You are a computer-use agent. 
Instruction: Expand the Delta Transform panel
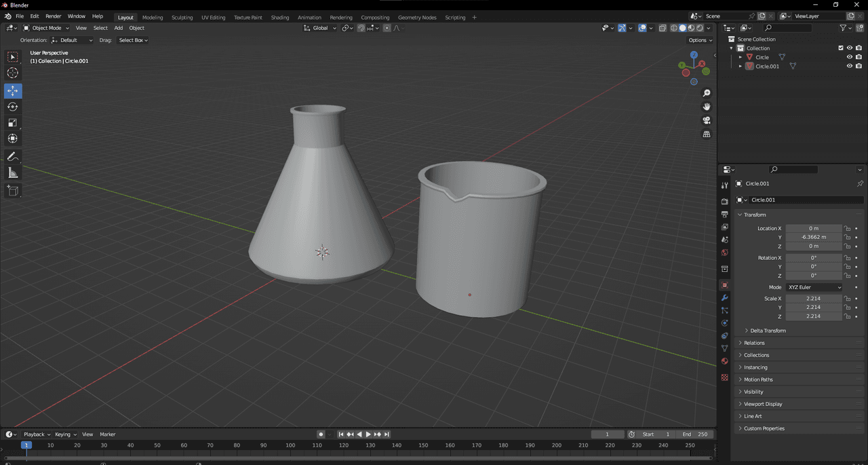(x=768, y=331)
